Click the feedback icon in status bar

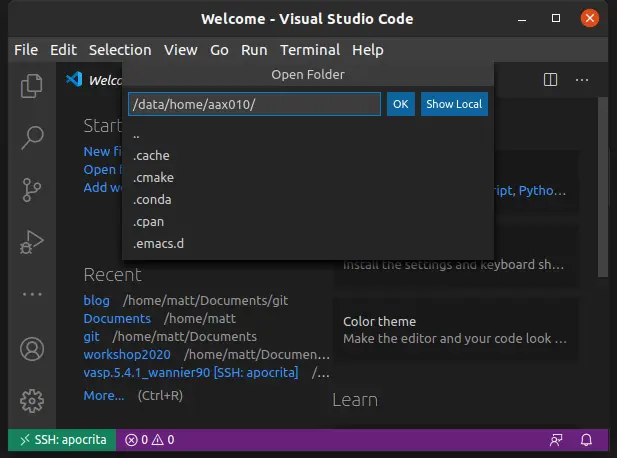(556, 440)
